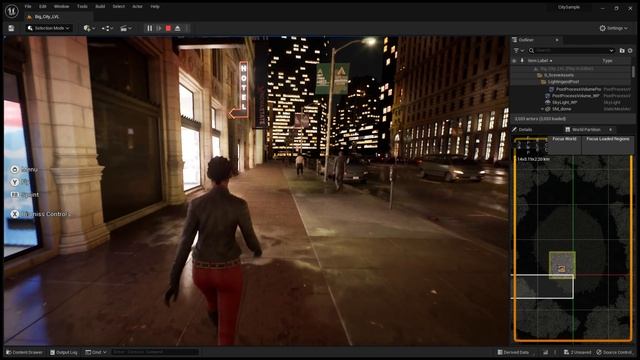This screenshot has height=360, width=640.
Task: Click the Outliner vertical scrollbar
Action: (633, 72)
